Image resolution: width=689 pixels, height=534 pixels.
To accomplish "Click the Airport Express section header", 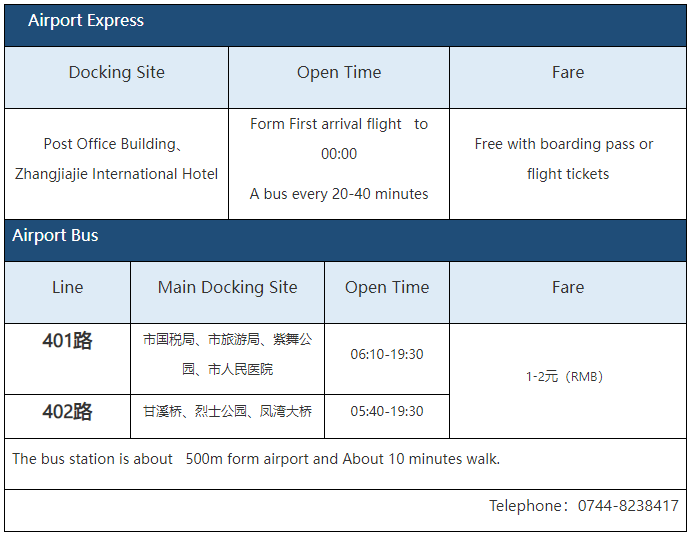I will point(86,21).
